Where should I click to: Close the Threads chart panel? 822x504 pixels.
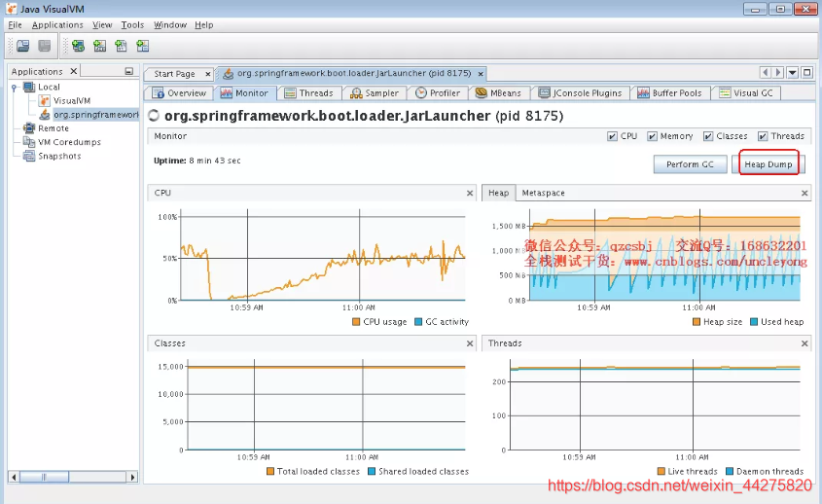[804, 344]
